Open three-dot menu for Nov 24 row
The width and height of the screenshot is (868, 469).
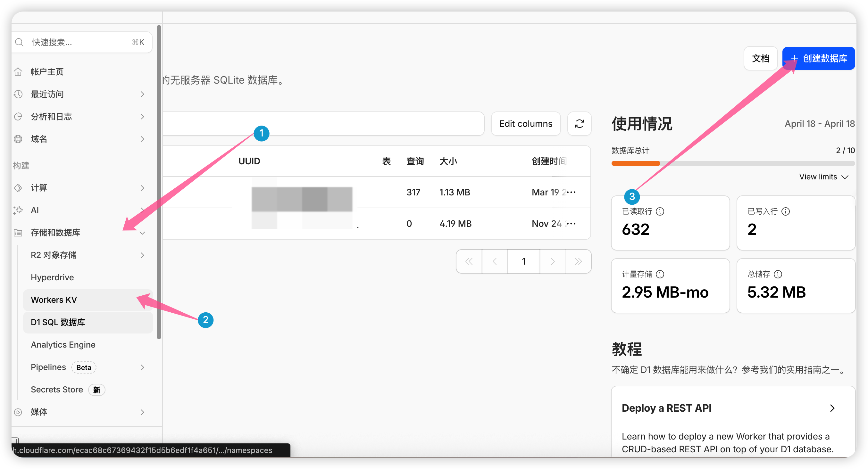click(571, 223)
